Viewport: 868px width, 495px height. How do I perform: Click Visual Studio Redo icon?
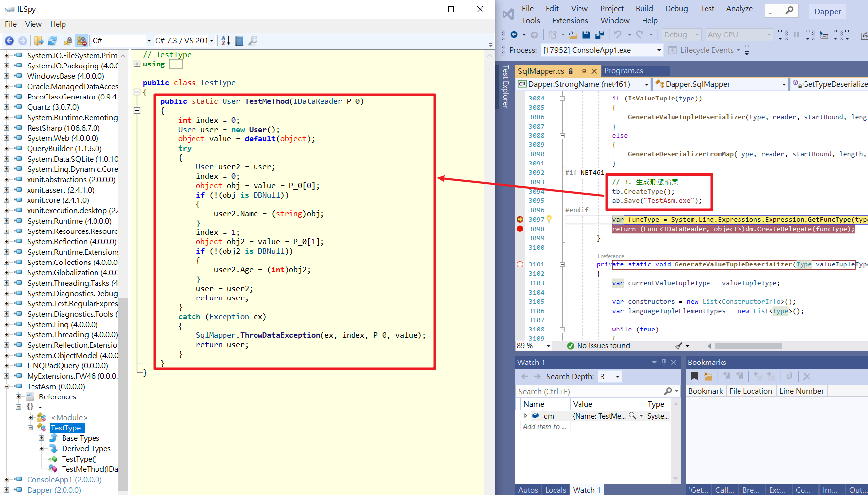(x=640, y=34)
